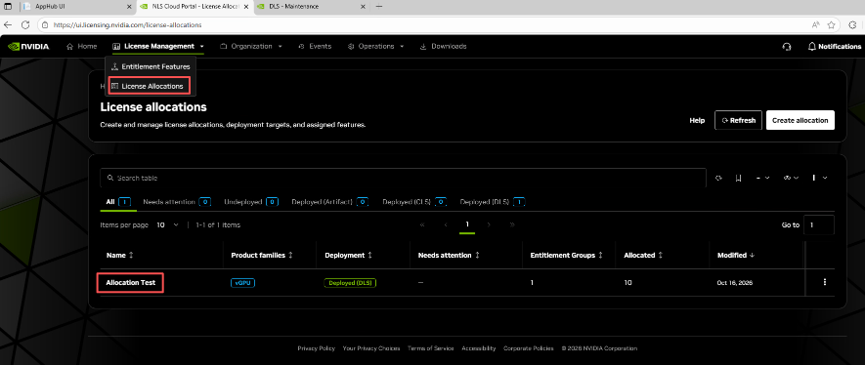865x365 pixels.
Task: Go to previous page of table
Action: 445,225
